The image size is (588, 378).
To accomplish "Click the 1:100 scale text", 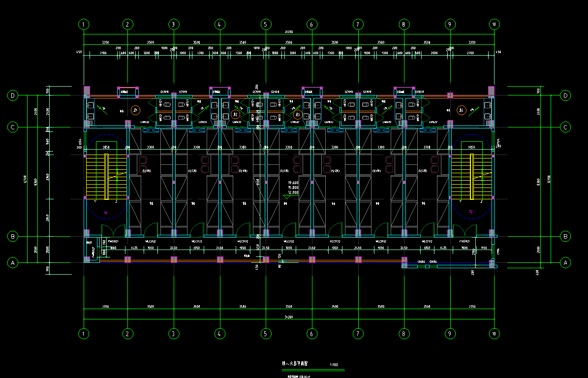I will (334, 365).
